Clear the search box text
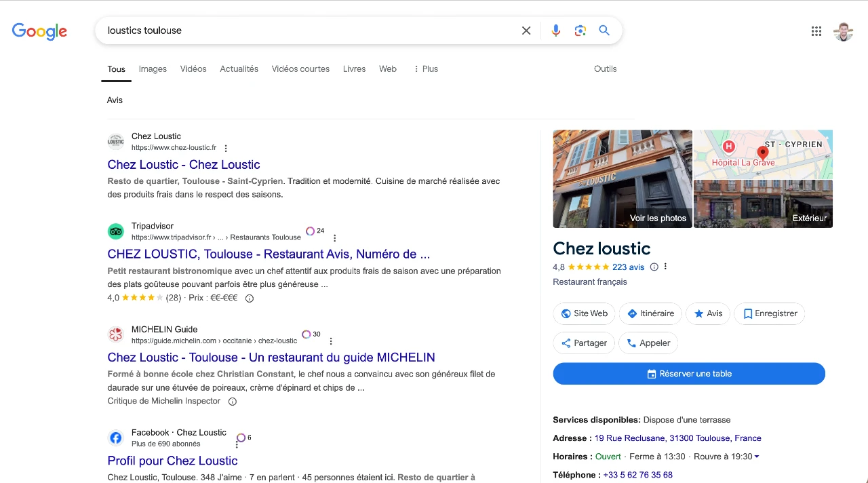Screen dimensions: 868x483 tap(526, 31)
